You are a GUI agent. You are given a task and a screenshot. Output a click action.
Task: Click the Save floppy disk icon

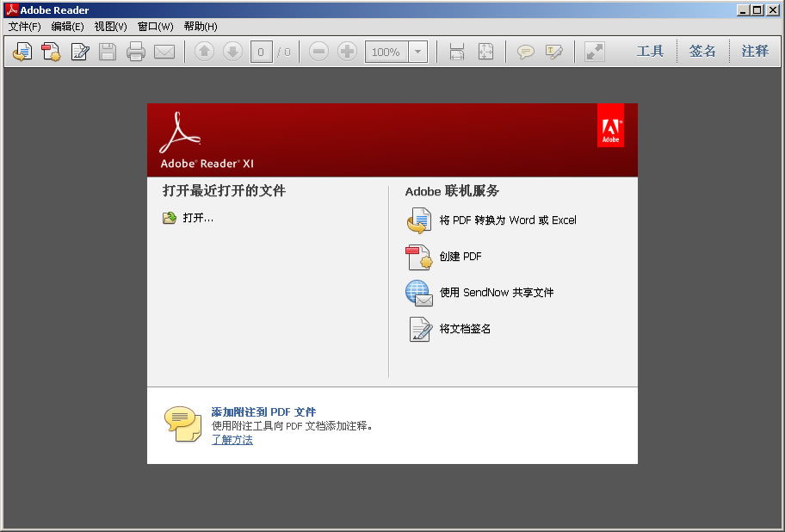108,52
